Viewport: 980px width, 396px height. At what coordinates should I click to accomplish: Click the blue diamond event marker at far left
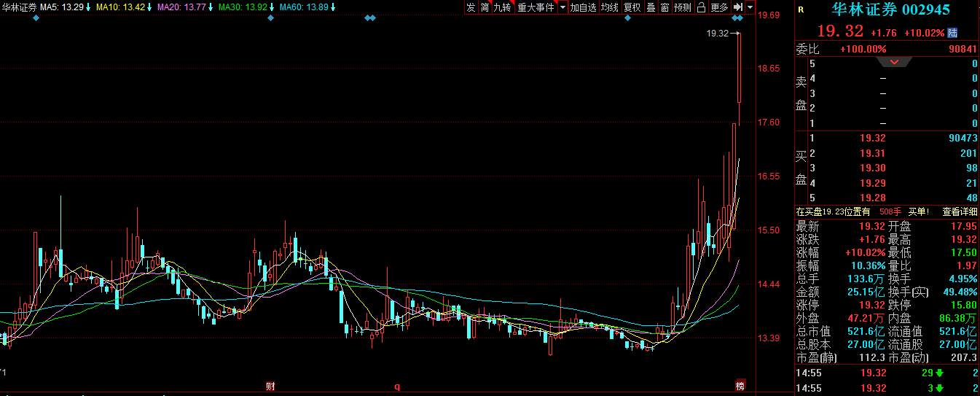pyautogui.click(x=36, y=18)
